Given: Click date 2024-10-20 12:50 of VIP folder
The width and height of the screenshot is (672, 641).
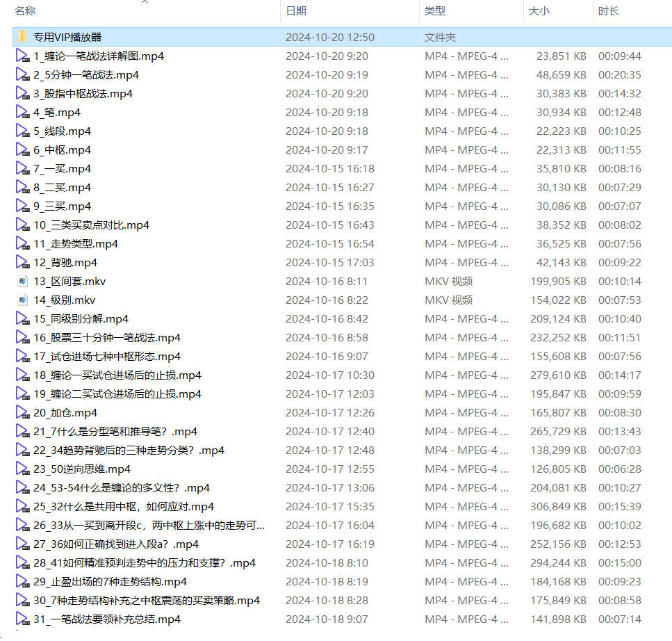Looking at the screenshot, I should click(330, 38).
